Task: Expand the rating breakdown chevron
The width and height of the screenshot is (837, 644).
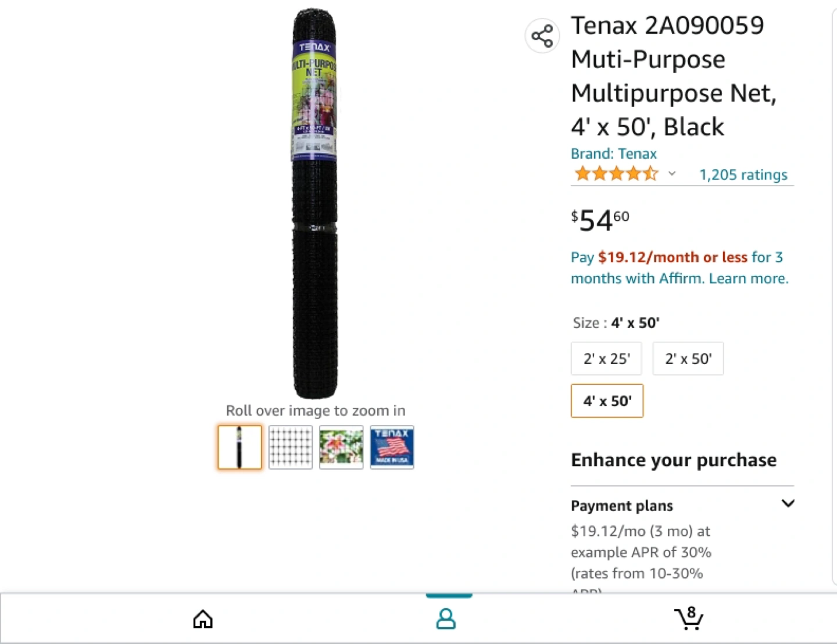Action: coord(672,174)
